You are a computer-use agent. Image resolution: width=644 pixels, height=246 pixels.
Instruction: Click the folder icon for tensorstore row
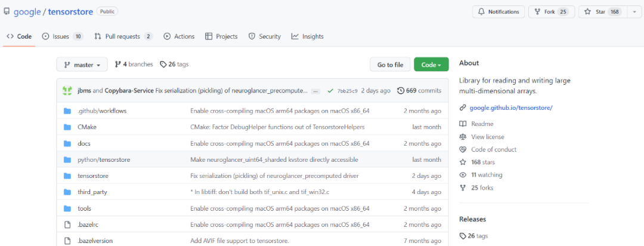point(68,176)
